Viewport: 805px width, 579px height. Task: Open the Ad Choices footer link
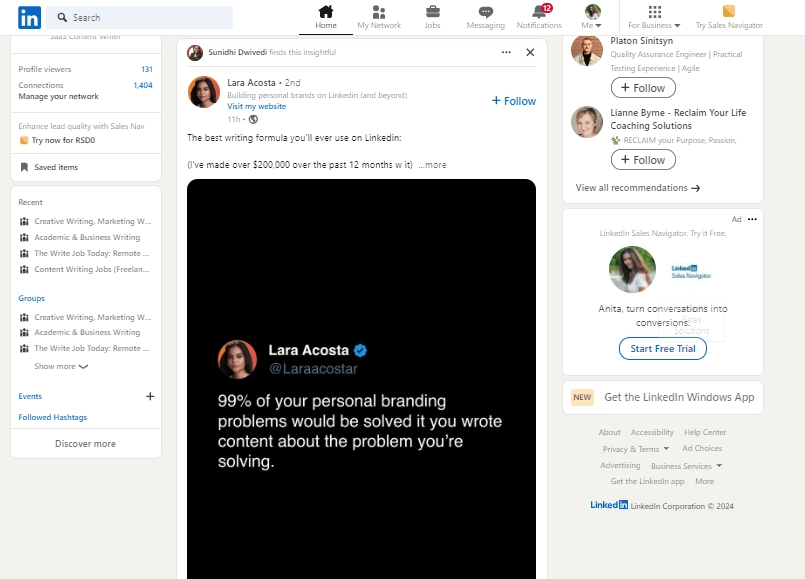702,448
